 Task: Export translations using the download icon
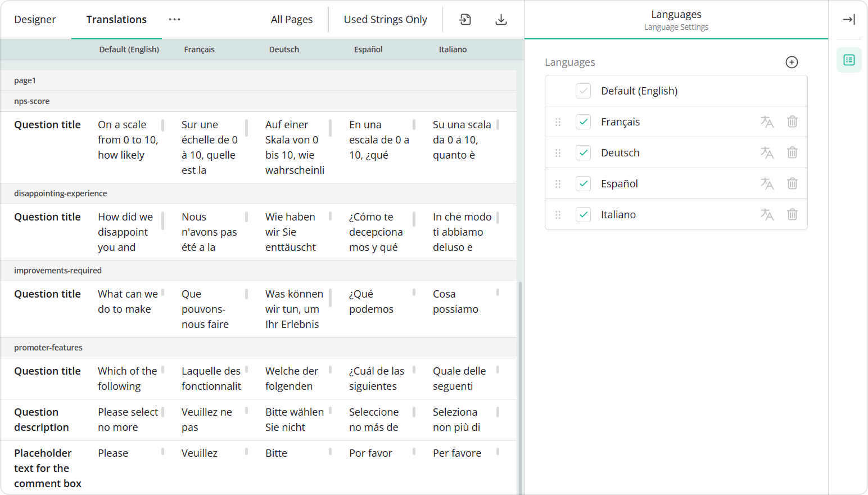pyautogui.click(x=500, y=19)
